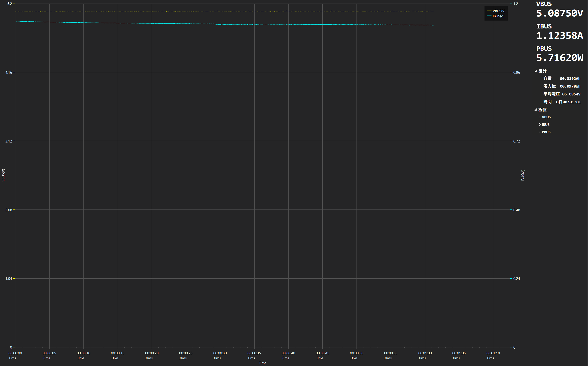The height and width of the screenshot is (366, 588).
Task: Click the 0.48 right axis tick label
Action: click(x=516, y=210)
